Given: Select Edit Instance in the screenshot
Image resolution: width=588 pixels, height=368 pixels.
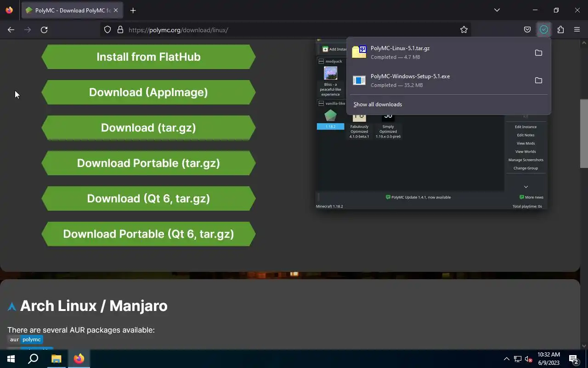Looking at the screenshot, I should 526,127.
